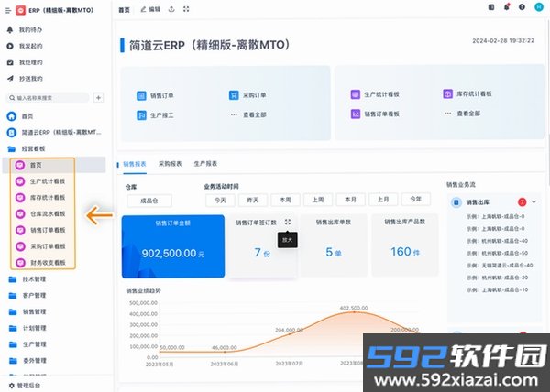Click the 销售订单金额 blue card

coord(173,246)
